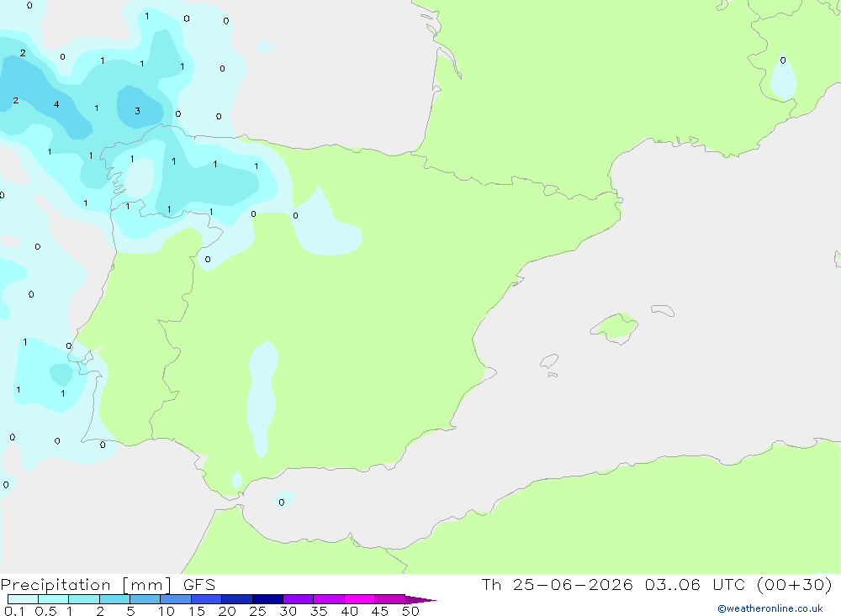Viewport: 841px width, 616px height.
Task: Click the 0.1–0.5 mm palest cyan legend swatch
Action: click(23, 599)
